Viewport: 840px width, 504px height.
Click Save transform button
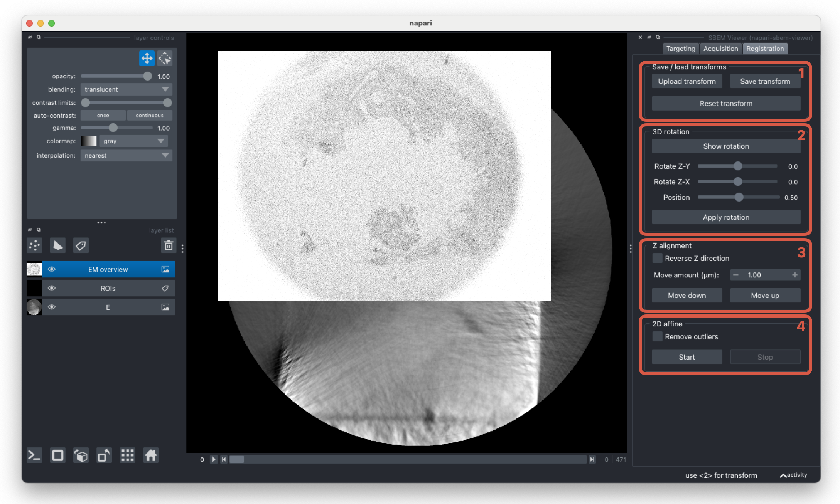tap(765, 81)
